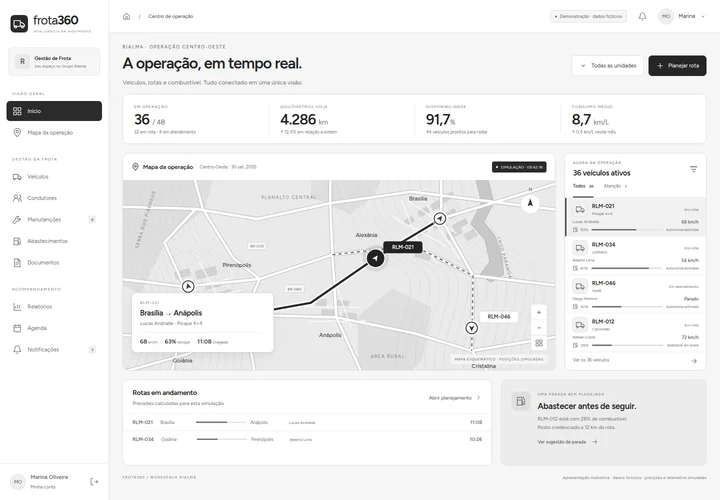
Task: Switch to the Todos tab
Action: pyautogui.click(x=583, y=186)
